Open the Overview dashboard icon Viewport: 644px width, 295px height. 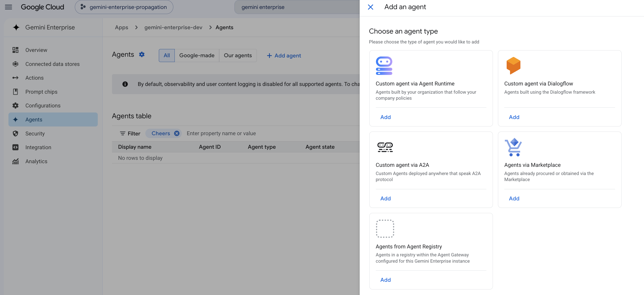[x=15, y=50]
